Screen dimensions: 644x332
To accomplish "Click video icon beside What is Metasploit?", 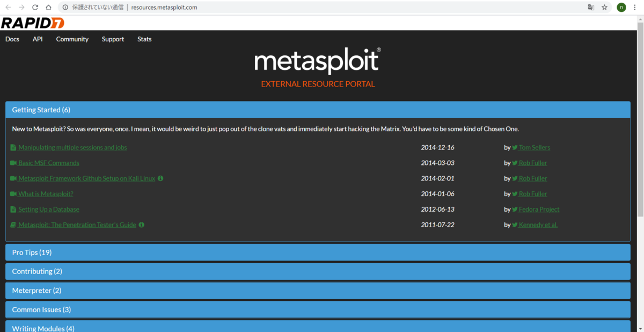I will [x=13, y=194].
